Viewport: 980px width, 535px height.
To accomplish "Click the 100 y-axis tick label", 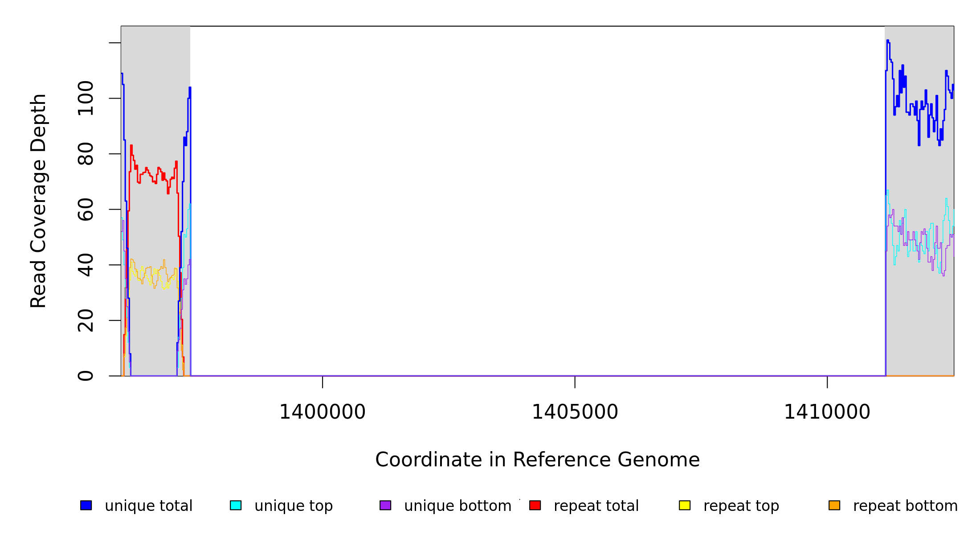I will pos(86,98).
